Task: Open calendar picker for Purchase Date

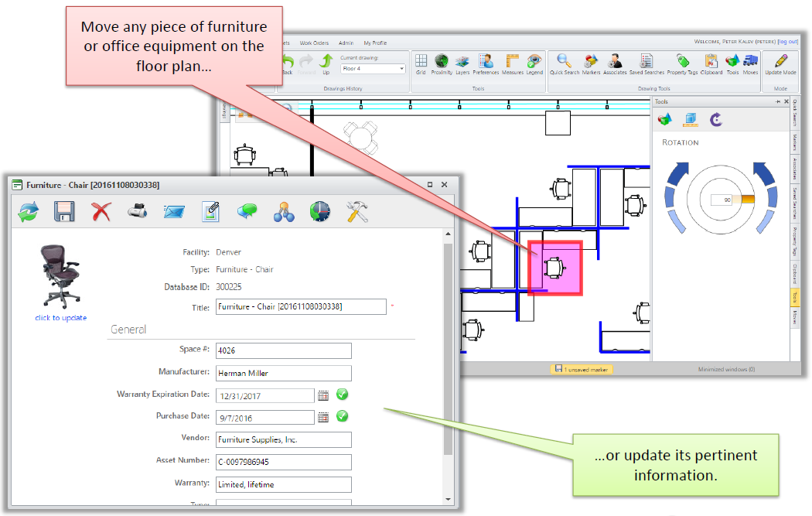Action: pyautogui.click(x=323, y=417)
